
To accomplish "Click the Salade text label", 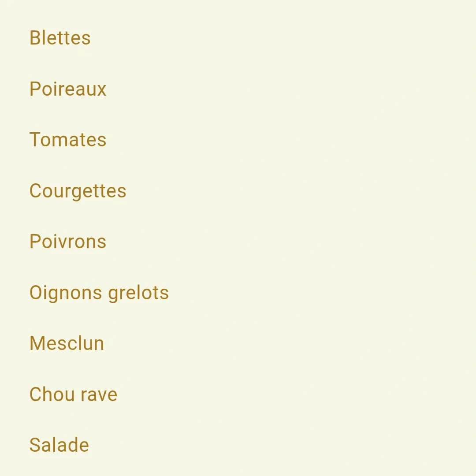I will pos(59,445).
